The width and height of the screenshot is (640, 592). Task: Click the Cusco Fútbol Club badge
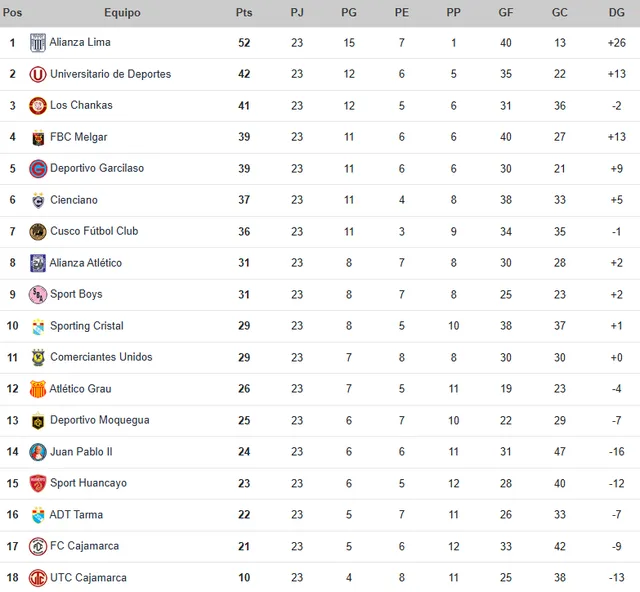(x=38, y=231)
